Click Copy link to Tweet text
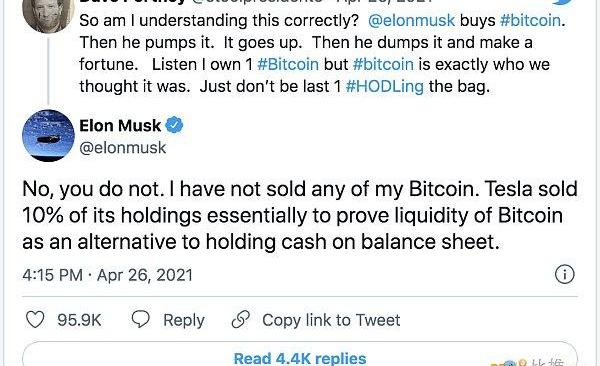 [x=331, y=320]
